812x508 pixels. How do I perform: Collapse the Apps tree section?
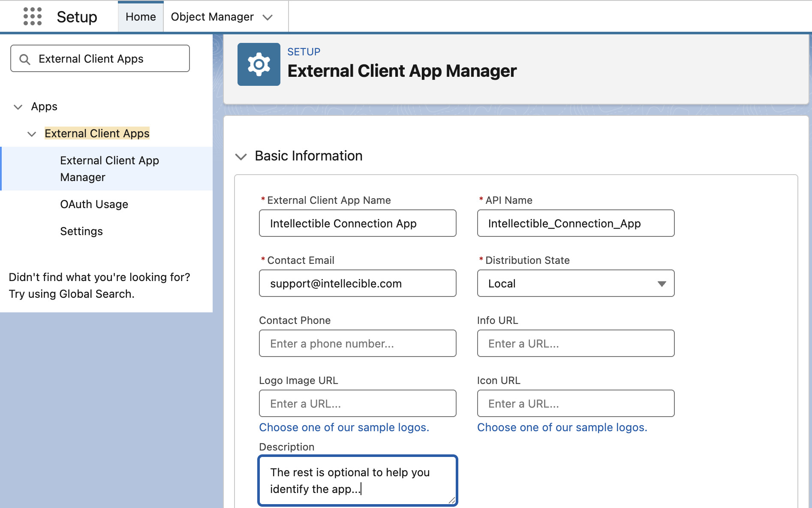tap(18, 107)
